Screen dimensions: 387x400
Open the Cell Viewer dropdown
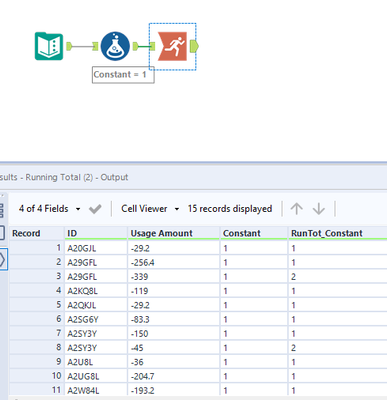[x=150, y=209]
